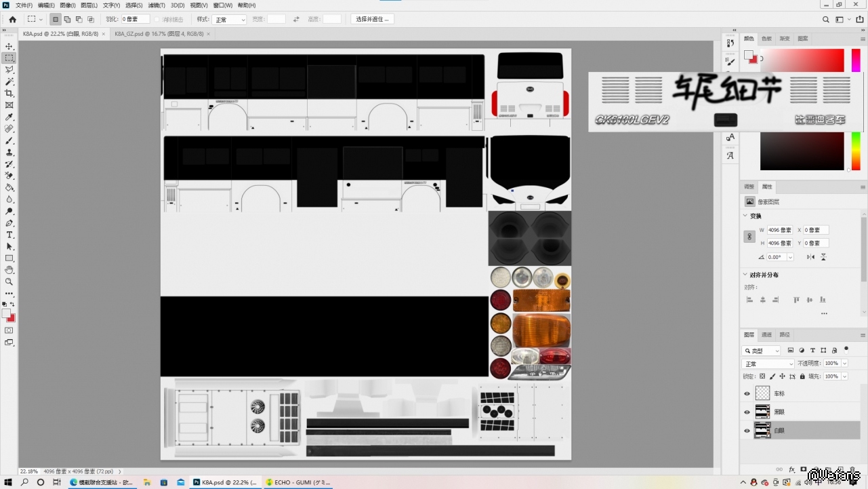Switch to K8A_GZ.psd document tab

tap(159, 33)
